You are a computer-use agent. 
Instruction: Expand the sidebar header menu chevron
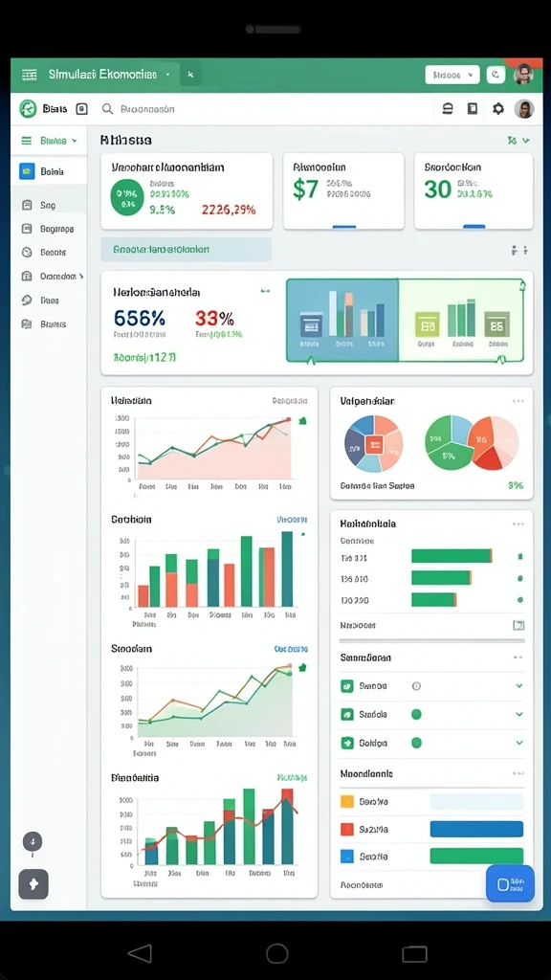pyautogui.click(x=75, y=141)
